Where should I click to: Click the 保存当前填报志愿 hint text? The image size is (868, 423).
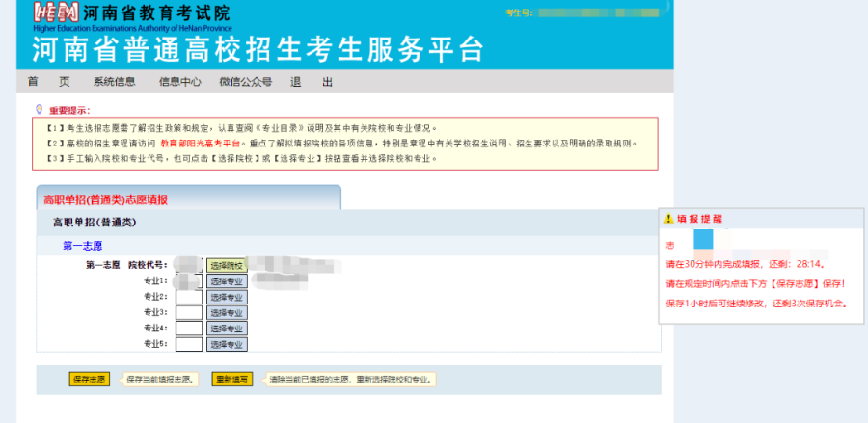click(x=160, y=380)
